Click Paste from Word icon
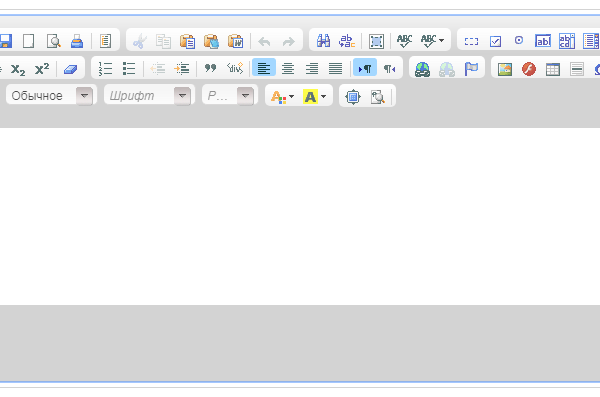 tap(235, 41)
